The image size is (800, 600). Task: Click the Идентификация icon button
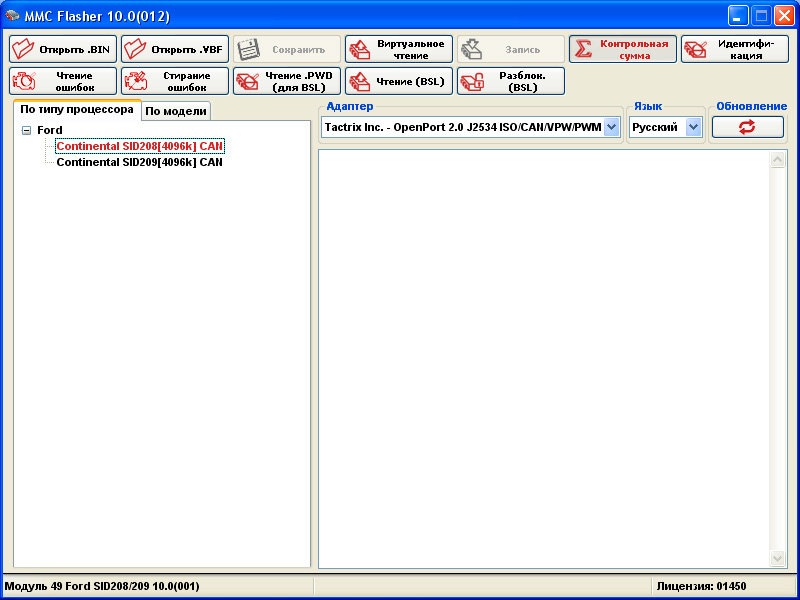[695, 49]
